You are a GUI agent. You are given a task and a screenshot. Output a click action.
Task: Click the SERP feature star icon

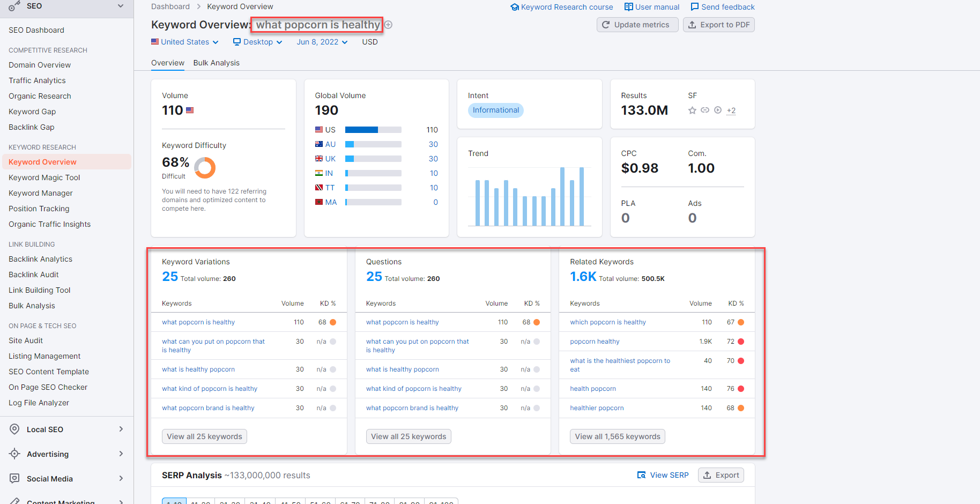[692, 110]
